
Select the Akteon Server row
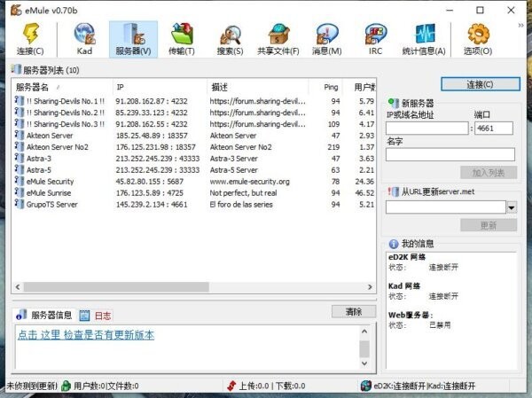(194, 136)
